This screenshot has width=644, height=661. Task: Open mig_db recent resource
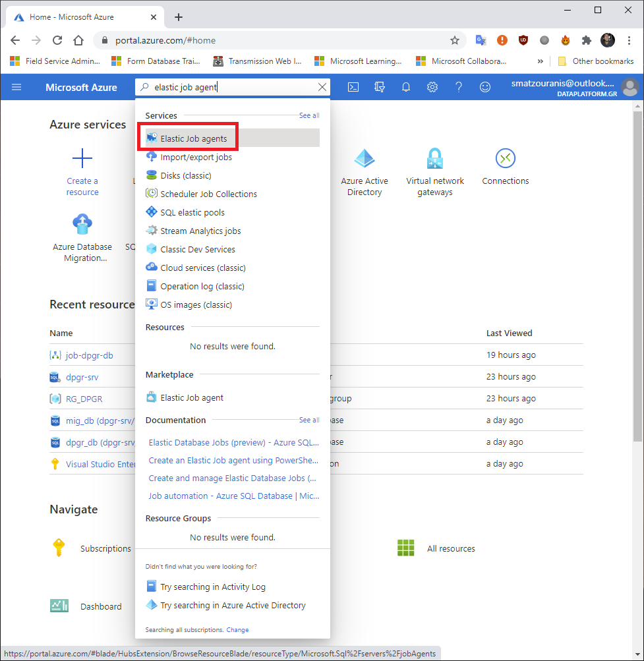coord(100,420)
